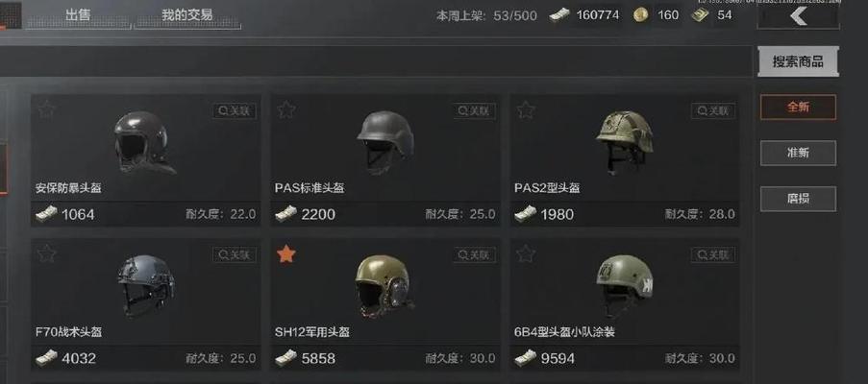Star the 6B4型头盔小队涂装 listing
868x384 pixels.
point(526,253)
